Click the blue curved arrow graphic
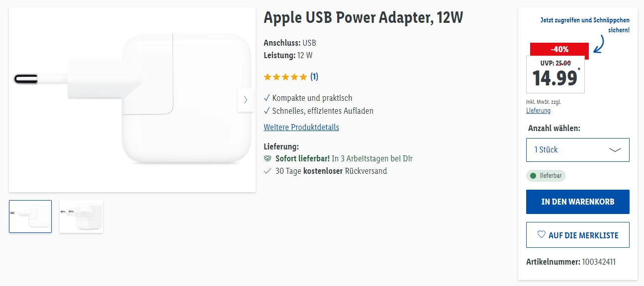The width and height of the screenshot is (644, 286). [599, 44]
